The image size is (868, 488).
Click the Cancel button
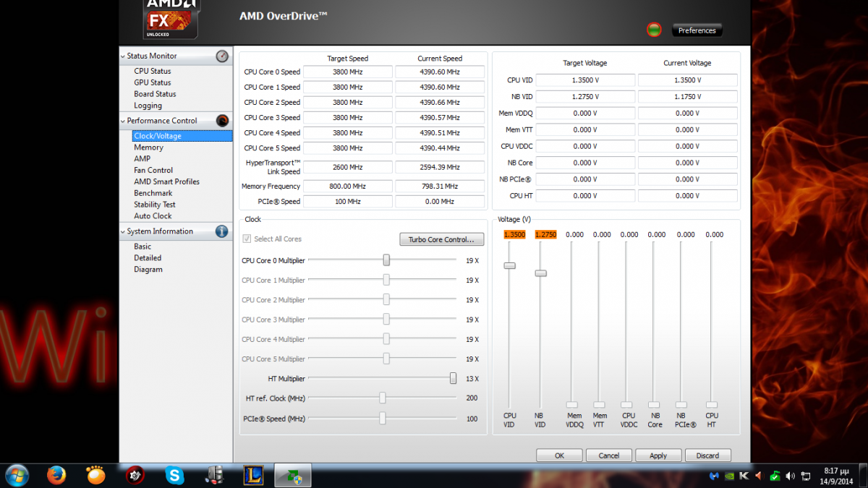pos(609,455)
